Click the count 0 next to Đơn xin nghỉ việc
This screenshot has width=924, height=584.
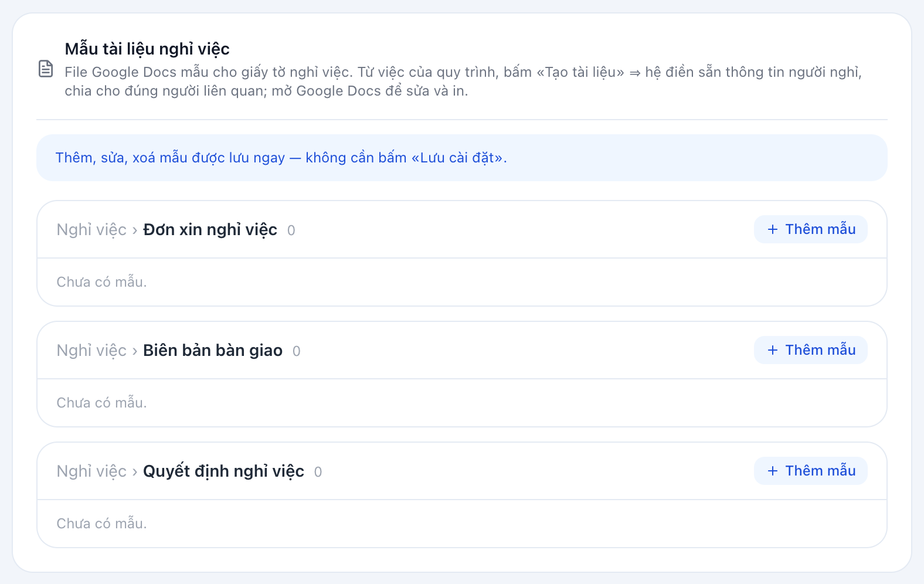(291, 230)
